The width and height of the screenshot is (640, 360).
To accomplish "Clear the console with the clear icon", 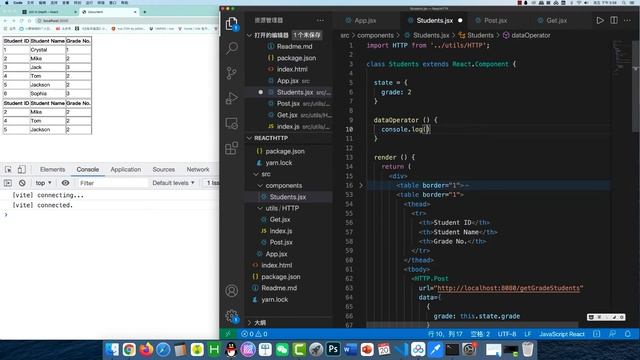I will 22,183.
